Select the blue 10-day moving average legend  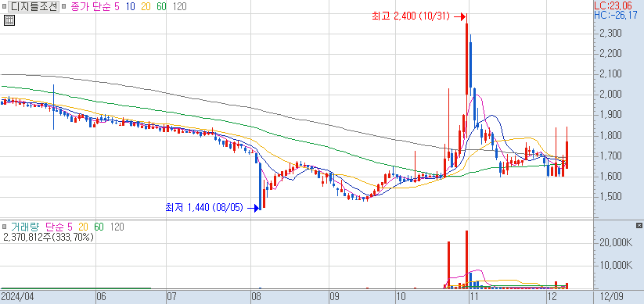pos(131,6)
